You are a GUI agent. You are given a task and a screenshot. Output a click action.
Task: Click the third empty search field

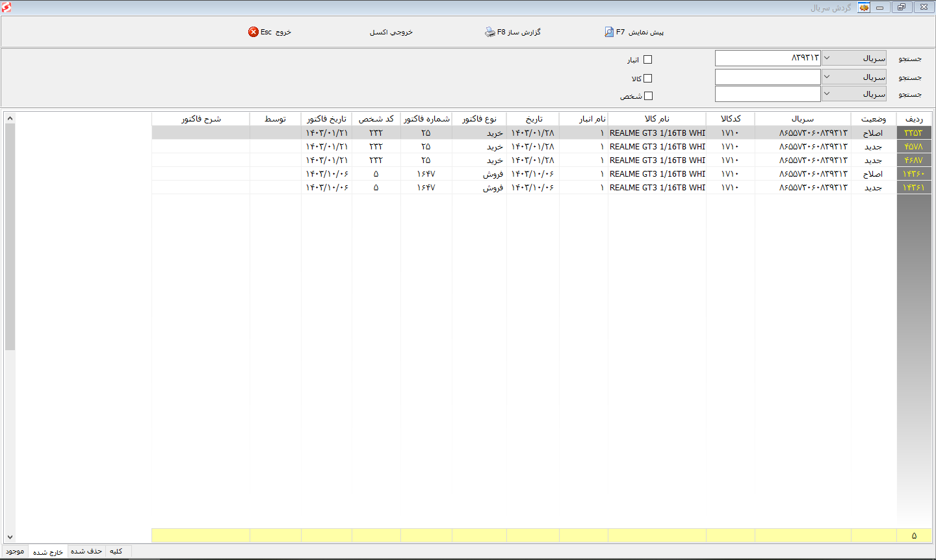768,94
